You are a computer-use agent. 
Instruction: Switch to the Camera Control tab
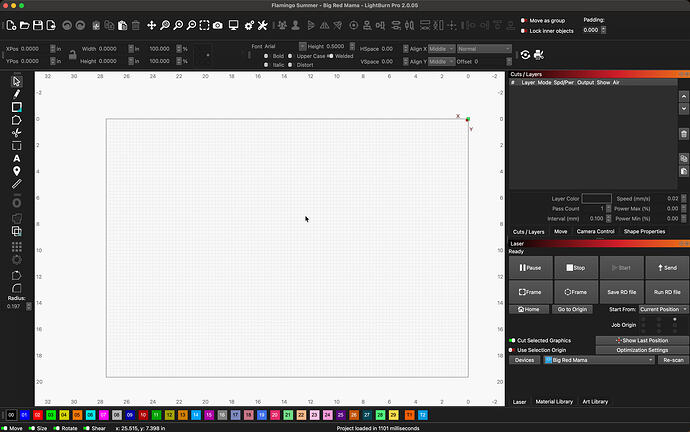[x=595, y=232]
